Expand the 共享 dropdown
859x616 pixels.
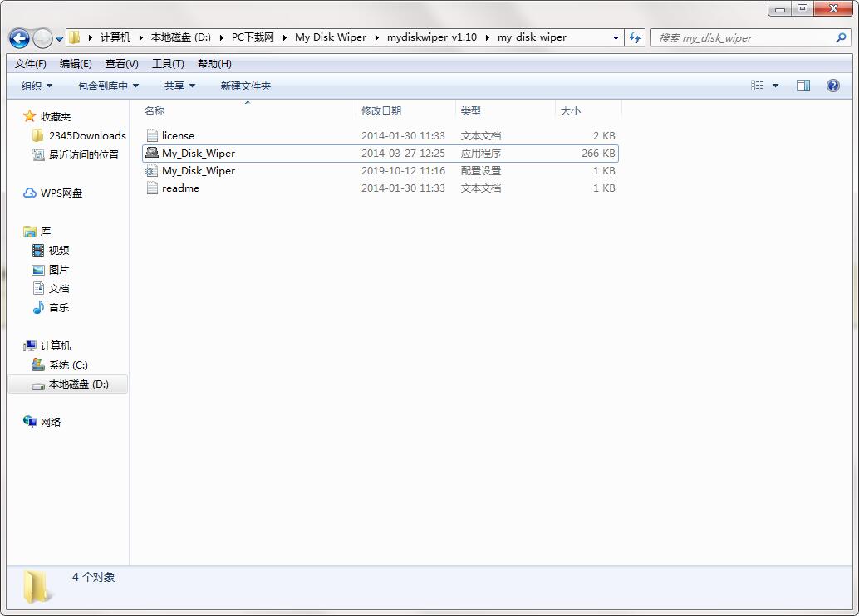coord(179,86)
